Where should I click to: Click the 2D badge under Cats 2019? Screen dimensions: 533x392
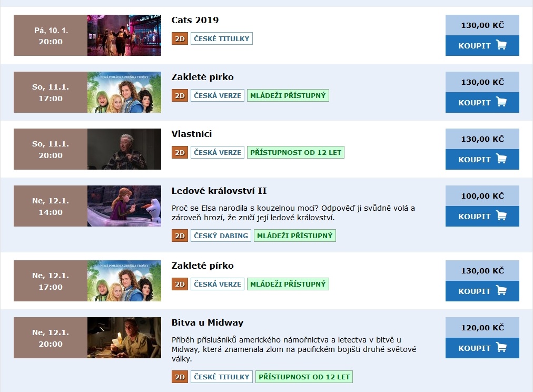tap(180, 38)
